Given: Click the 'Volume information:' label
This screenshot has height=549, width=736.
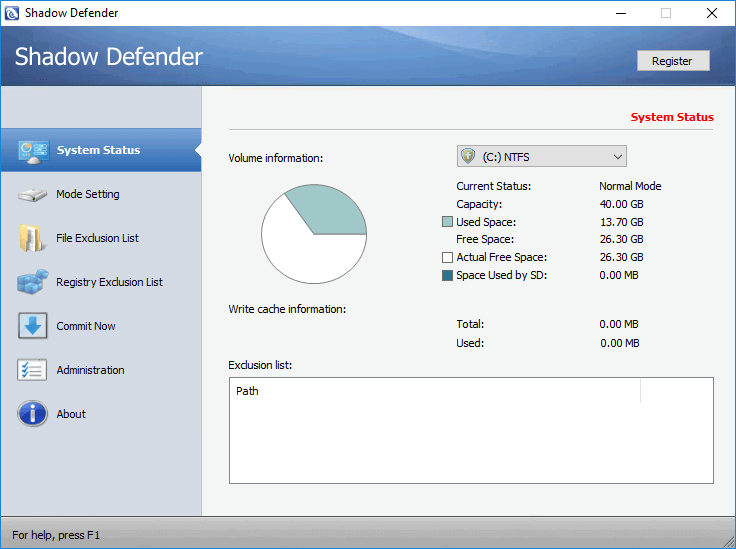Looking at the screenshot, I should click(276, 158).
